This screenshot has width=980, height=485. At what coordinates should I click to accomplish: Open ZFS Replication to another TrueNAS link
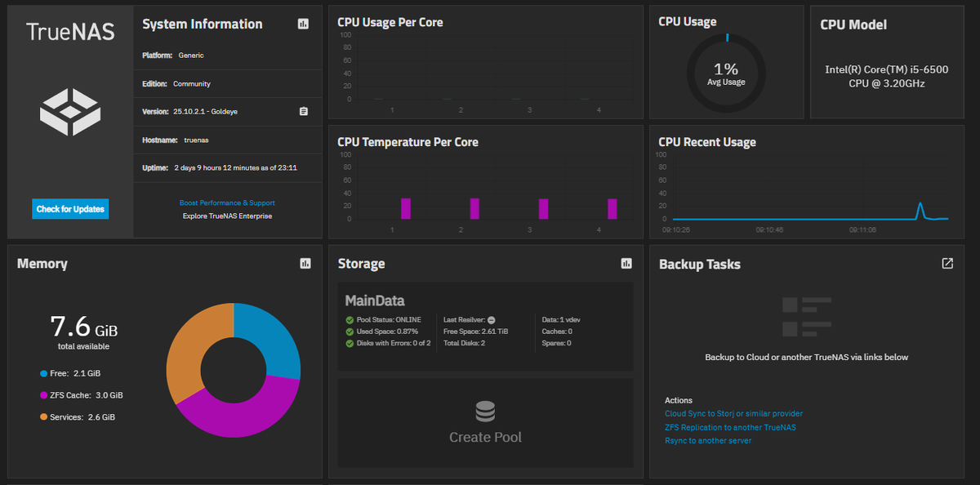pyautogui.click(x=730, y=427)
